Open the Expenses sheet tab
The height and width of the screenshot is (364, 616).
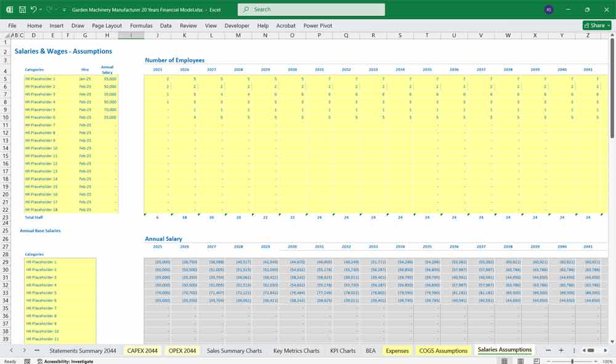pos(397,350)
